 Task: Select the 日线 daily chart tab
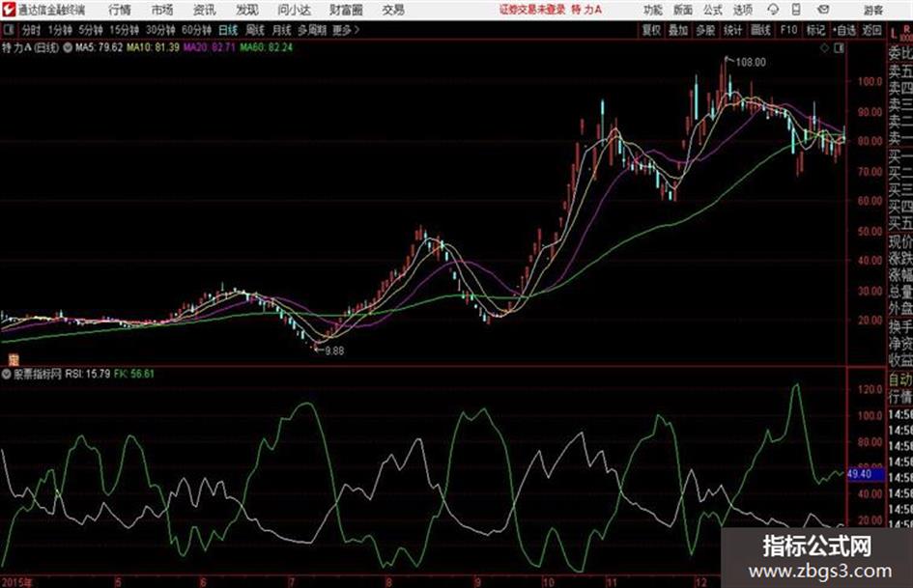228,30
